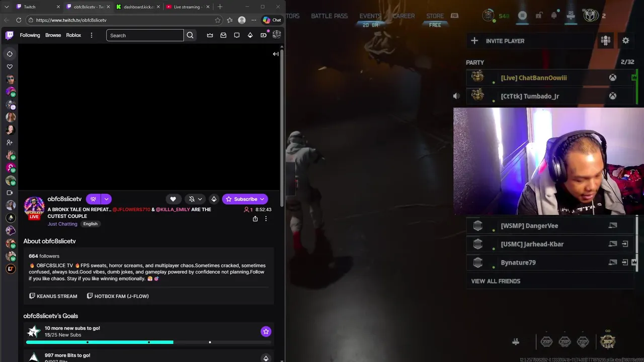Expand the purple dropdown arrow beside the channel name

point(106,199)
